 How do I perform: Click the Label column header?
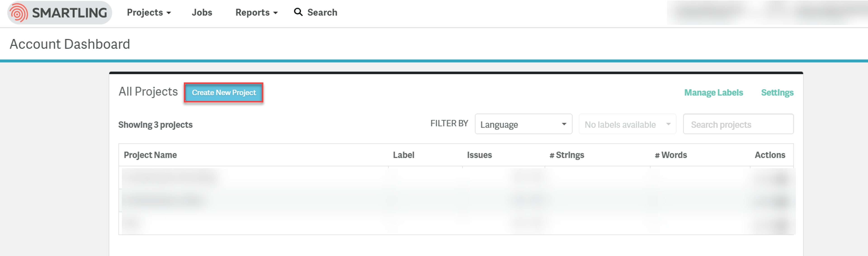click(403, 155)
